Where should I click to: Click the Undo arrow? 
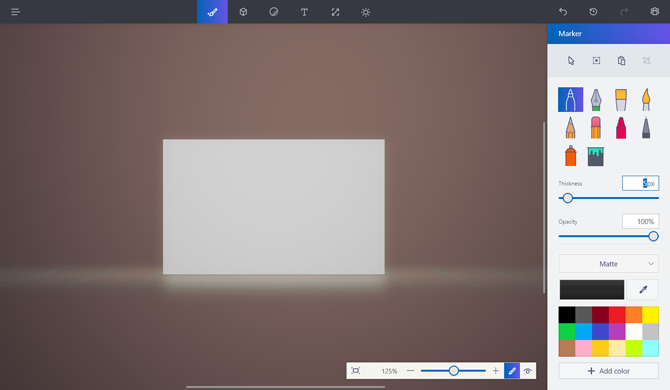[x=563, y=12]
